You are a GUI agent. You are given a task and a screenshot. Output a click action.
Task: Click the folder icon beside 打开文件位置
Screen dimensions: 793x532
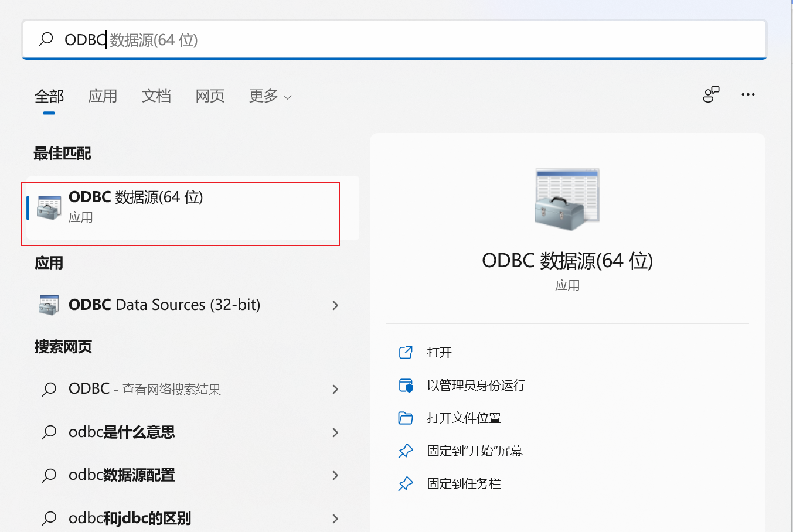[x=406, y=418]
